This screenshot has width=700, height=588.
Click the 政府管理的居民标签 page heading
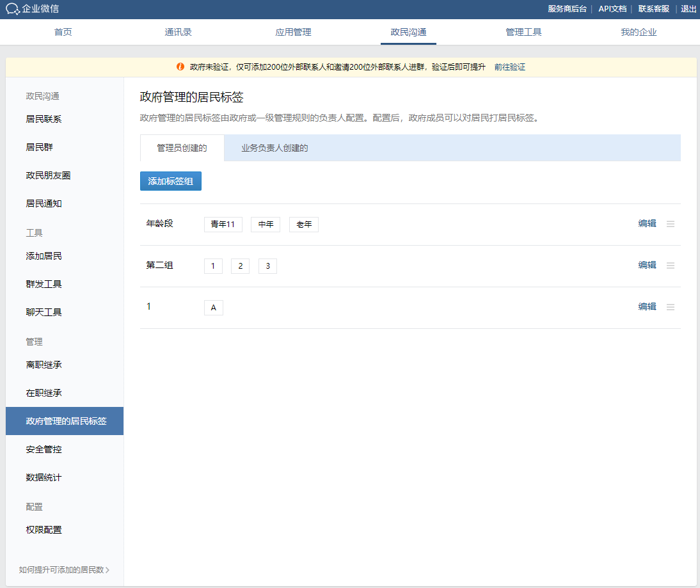point(191,97)
